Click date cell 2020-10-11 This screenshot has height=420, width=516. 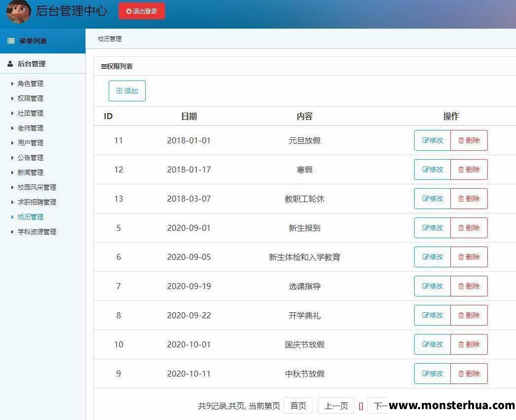coord(189,374)
